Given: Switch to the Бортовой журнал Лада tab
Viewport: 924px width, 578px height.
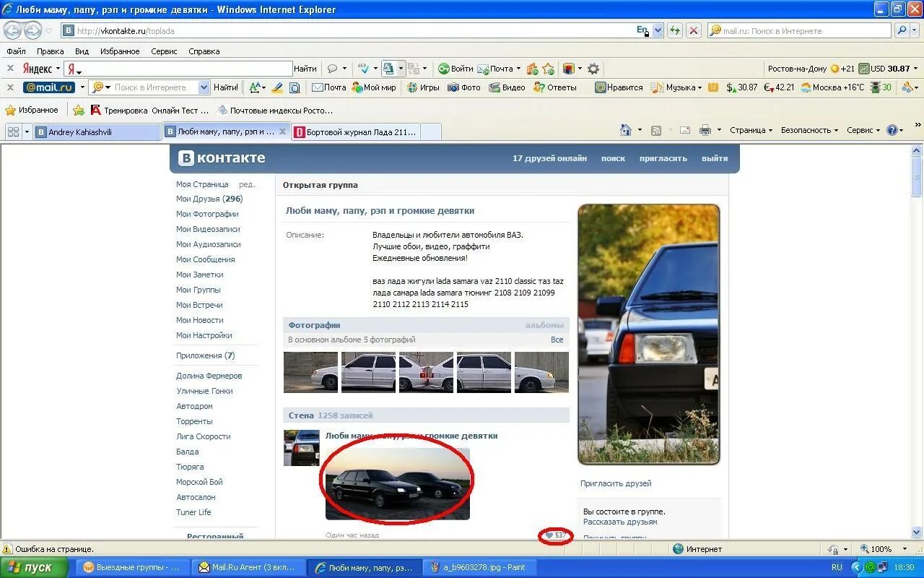Looking at the screenshot, I should 354,132.
